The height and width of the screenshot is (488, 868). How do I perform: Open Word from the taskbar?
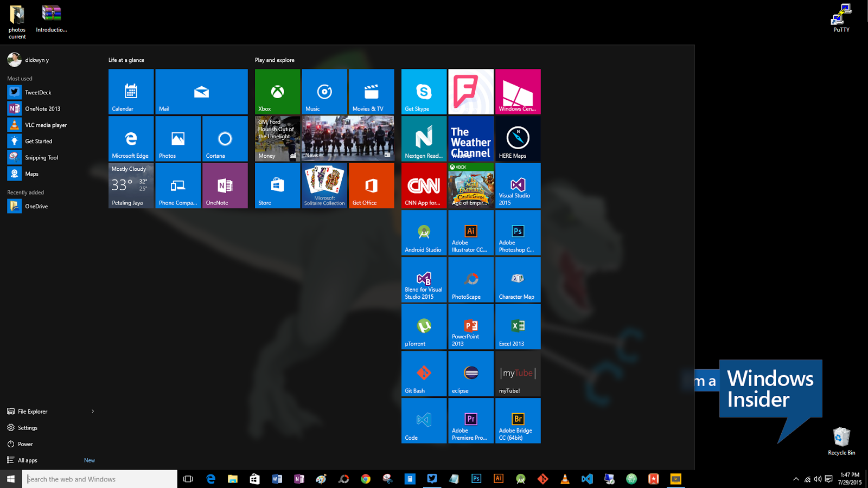277,479
